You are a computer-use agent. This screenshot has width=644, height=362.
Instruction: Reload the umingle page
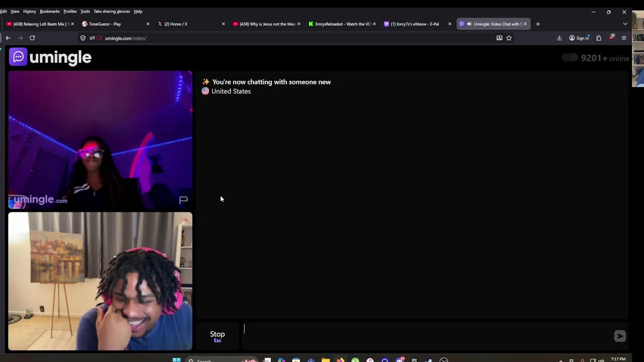(x=32, y=38)
